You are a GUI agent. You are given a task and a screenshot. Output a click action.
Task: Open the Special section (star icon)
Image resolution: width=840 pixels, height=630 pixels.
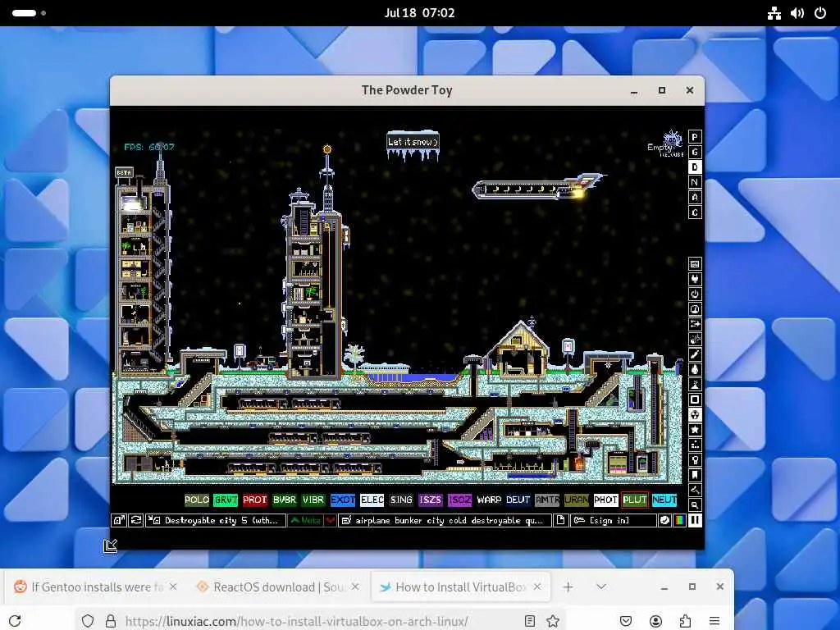[695, 429]
